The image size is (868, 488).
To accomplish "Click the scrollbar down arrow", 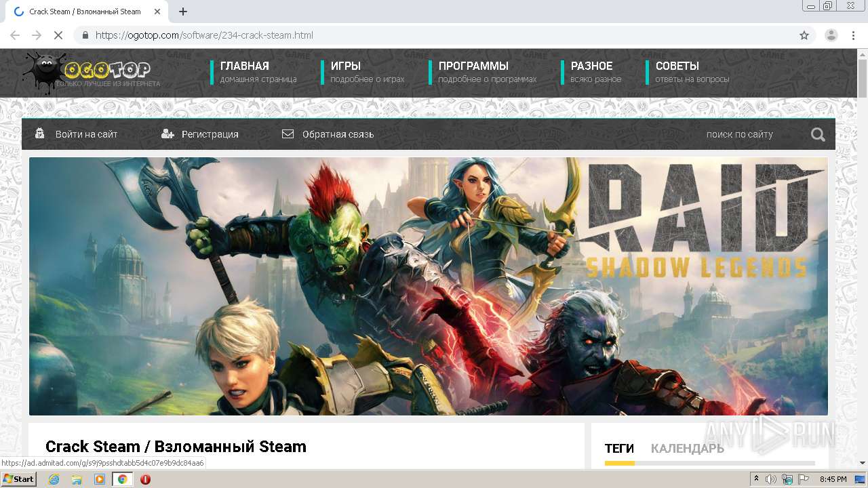I will (862, 464).
